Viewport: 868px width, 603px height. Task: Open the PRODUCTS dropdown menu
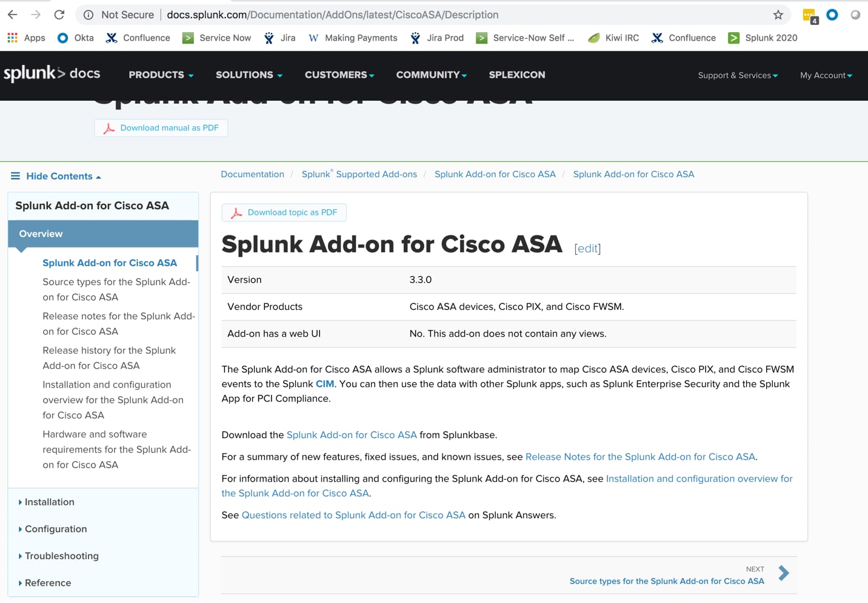click(161, 75)
